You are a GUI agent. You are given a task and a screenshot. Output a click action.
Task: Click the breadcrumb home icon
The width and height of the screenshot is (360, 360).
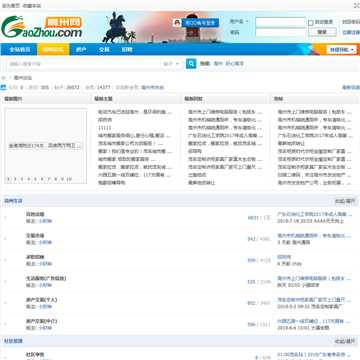[x=4, y=78]
